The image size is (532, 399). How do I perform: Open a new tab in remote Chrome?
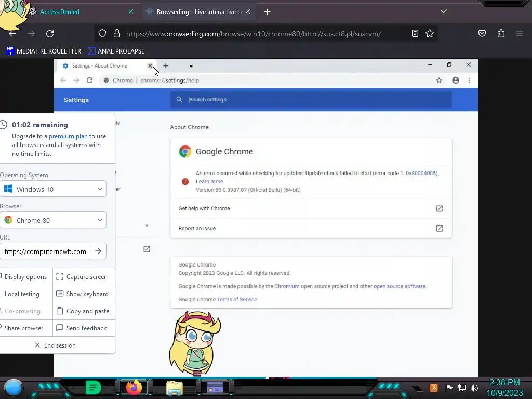tap(166, 66)
